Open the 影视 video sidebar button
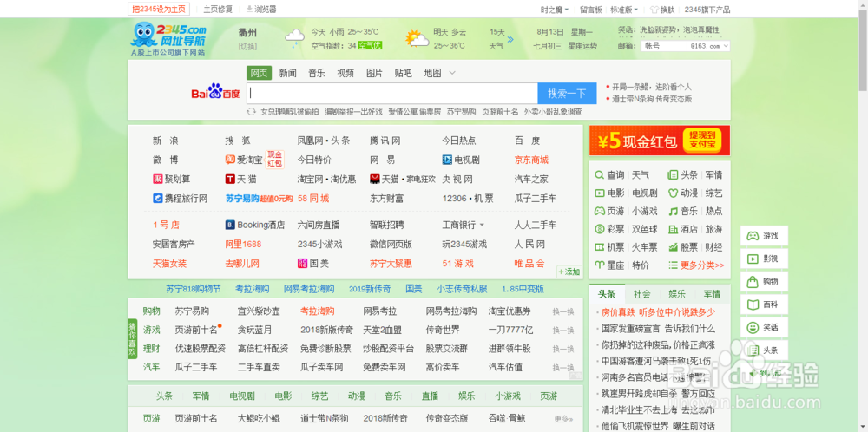 click(x=764, y=259)
